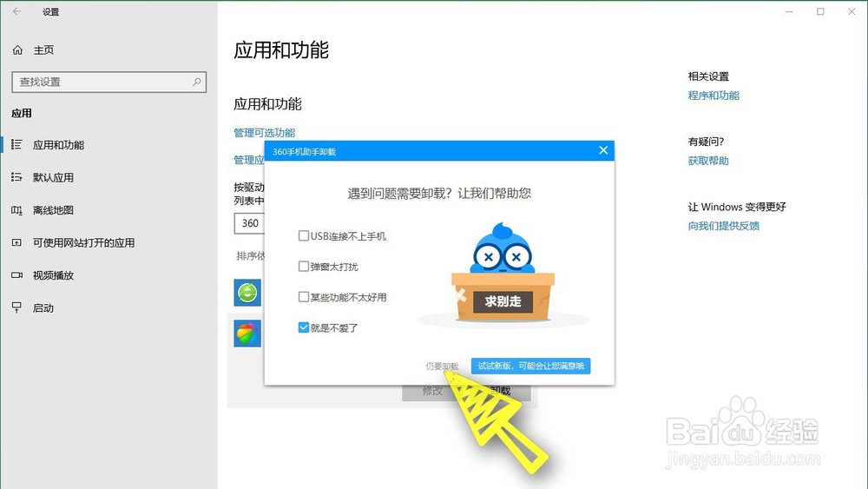Click the 遇到问题需要卸载？让我们帮助您 heading text
This screenshot has width=868, height=489.
(439, 194)
